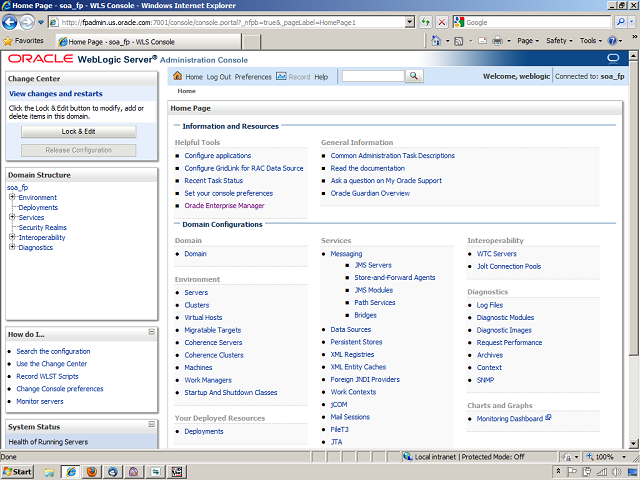The image size is (640, 480).
Task: Open the Monitoring Dashboard external link icon
Action: click(548, 417)
